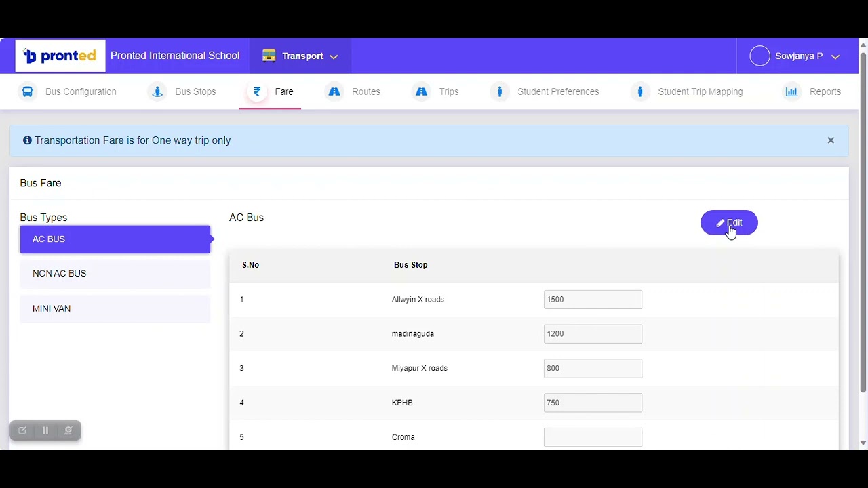Click the madinaguda fare field

(x=593, y=334)
